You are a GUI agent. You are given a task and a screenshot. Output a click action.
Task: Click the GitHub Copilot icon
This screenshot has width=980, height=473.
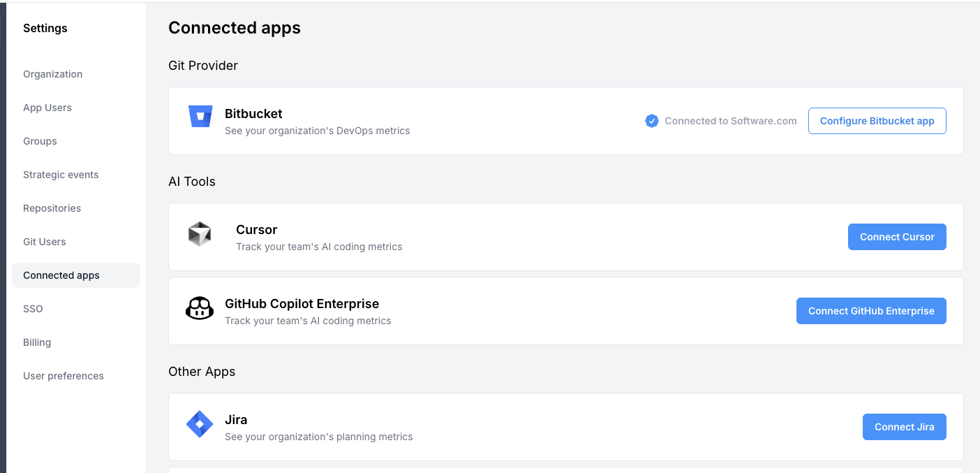(200, 308)
